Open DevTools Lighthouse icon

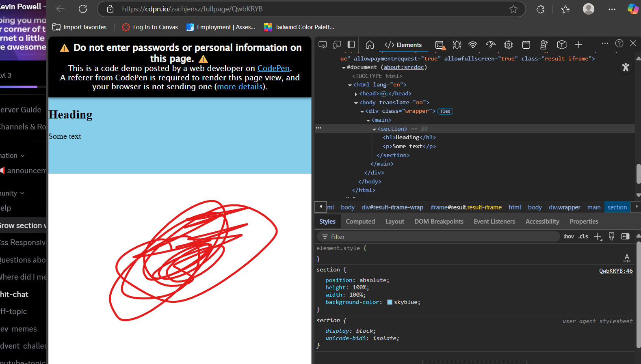[544, 45]
